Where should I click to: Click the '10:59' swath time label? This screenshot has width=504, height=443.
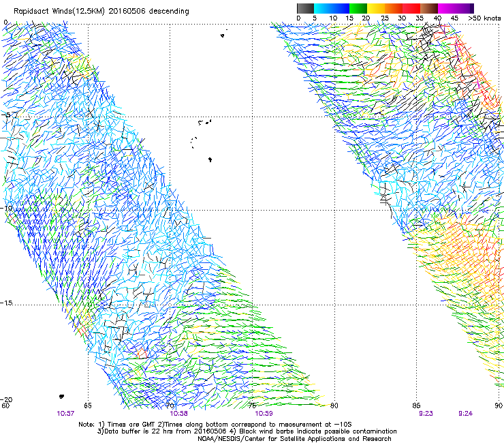click(x=264, y=414)
